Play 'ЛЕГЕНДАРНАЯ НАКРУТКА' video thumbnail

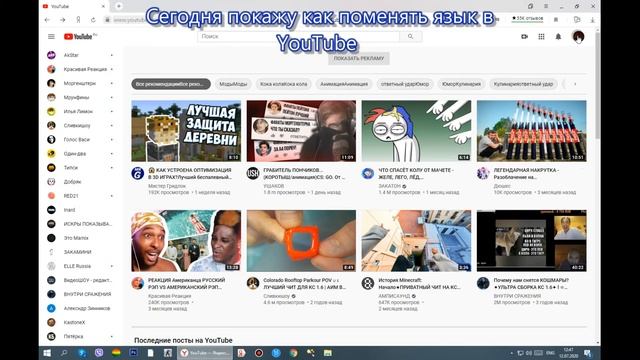pyautogui.click(x=531, y=131)
